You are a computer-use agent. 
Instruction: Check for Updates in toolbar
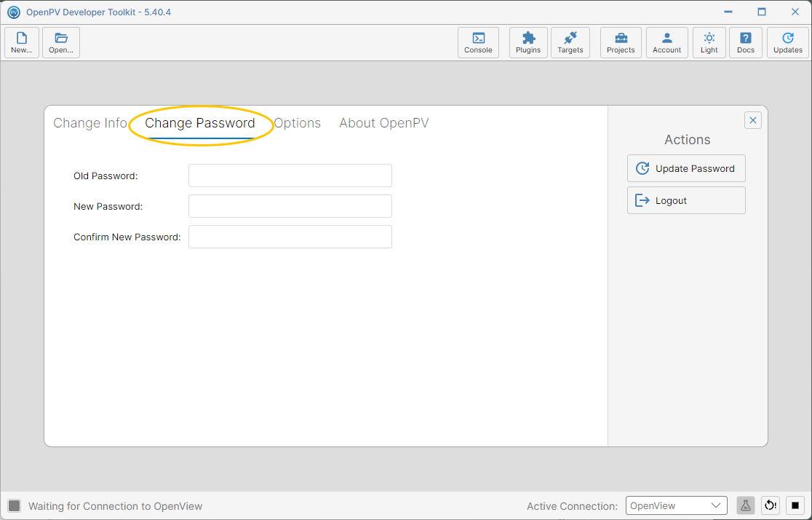coord(788,42)
